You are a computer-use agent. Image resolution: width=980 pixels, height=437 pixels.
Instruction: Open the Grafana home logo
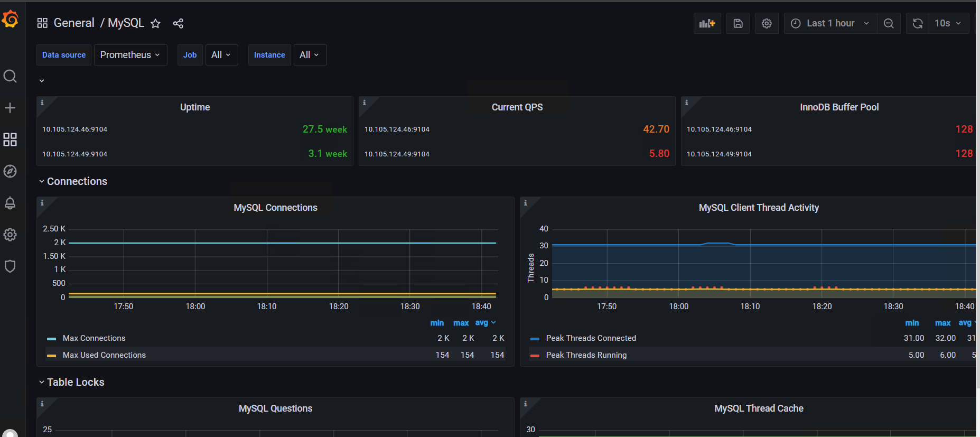[x=10, y=20]
